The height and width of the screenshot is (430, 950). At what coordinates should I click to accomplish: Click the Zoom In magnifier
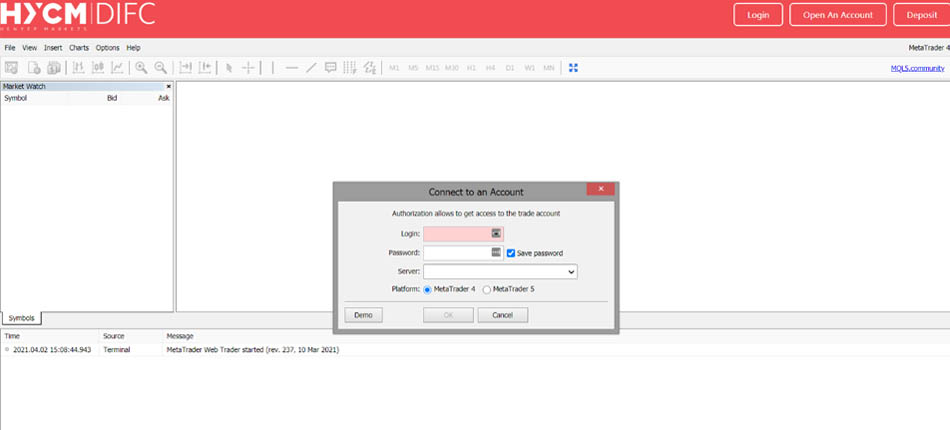(141, 68)
